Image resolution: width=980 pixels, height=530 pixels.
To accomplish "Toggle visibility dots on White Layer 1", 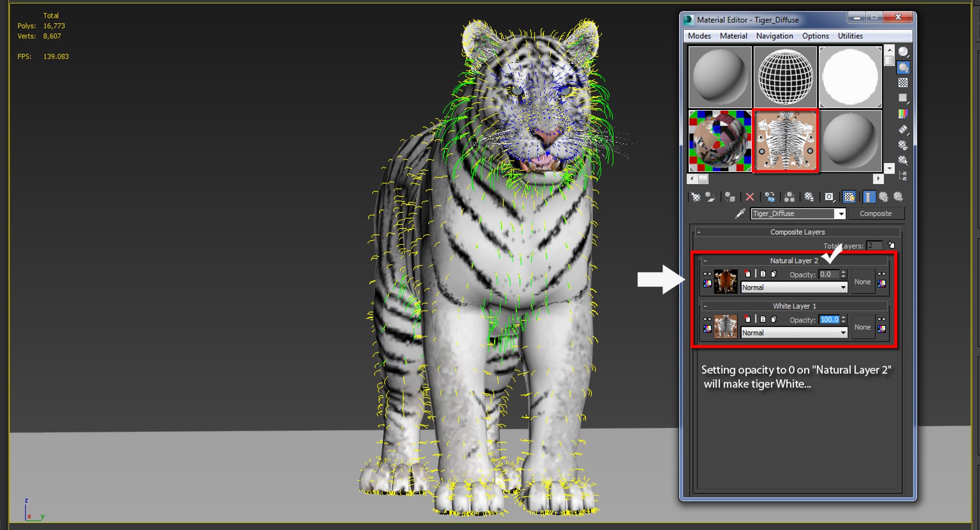I will [707, 319].
